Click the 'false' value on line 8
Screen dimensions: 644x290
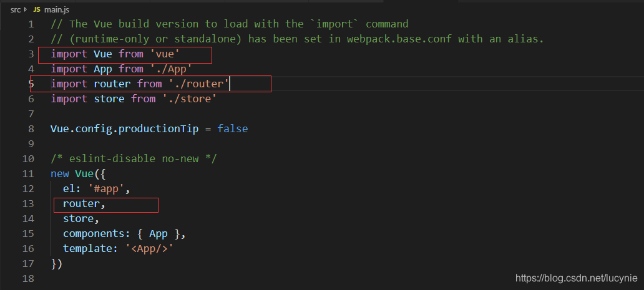(233, 129)
